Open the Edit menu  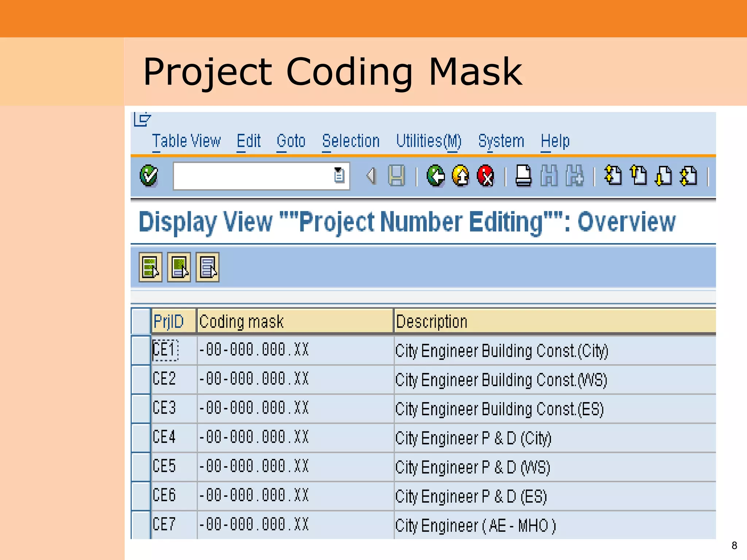tap(249, 141)
